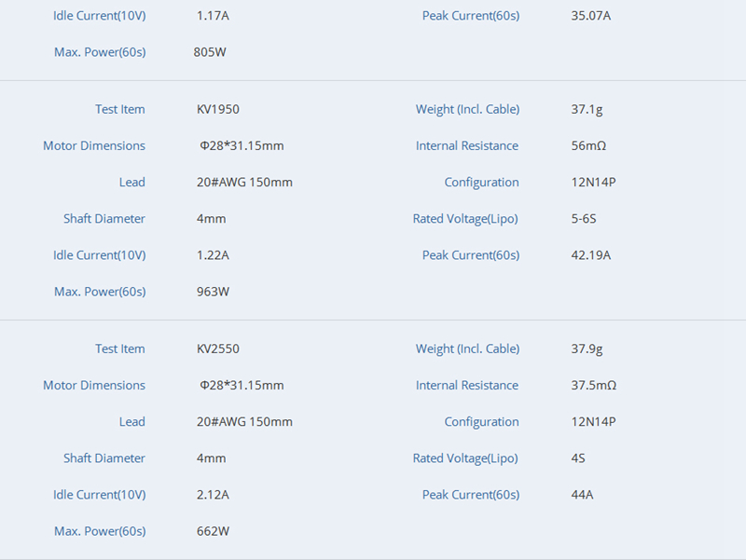Click the Test Item label beside KV1950
This screenshot has height=560, width=746.
point(119,109)
